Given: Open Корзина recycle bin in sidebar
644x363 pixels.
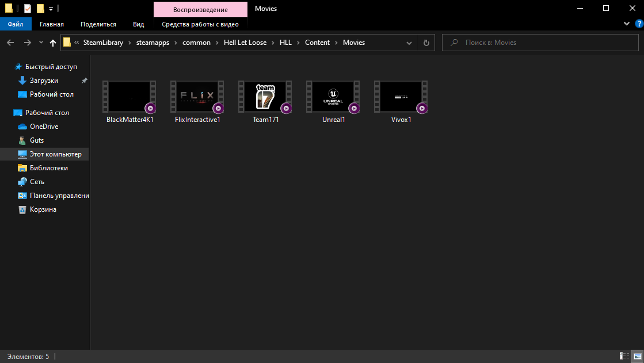Looking at the screenshot, I should tap(43, 209).
